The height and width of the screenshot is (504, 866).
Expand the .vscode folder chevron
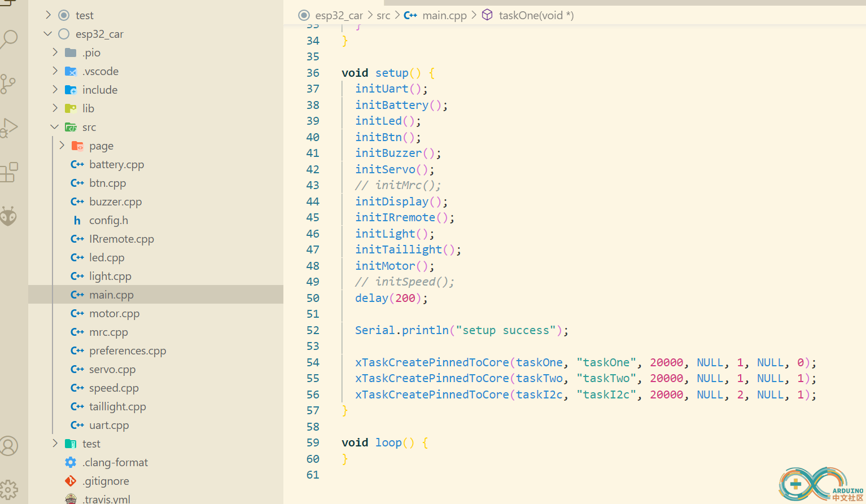55,71
